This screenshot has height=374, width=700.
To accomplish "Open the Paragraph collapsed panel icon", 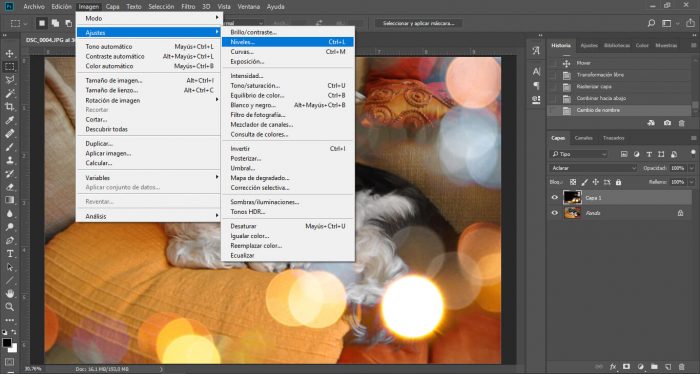I will (x=536, y=85).
